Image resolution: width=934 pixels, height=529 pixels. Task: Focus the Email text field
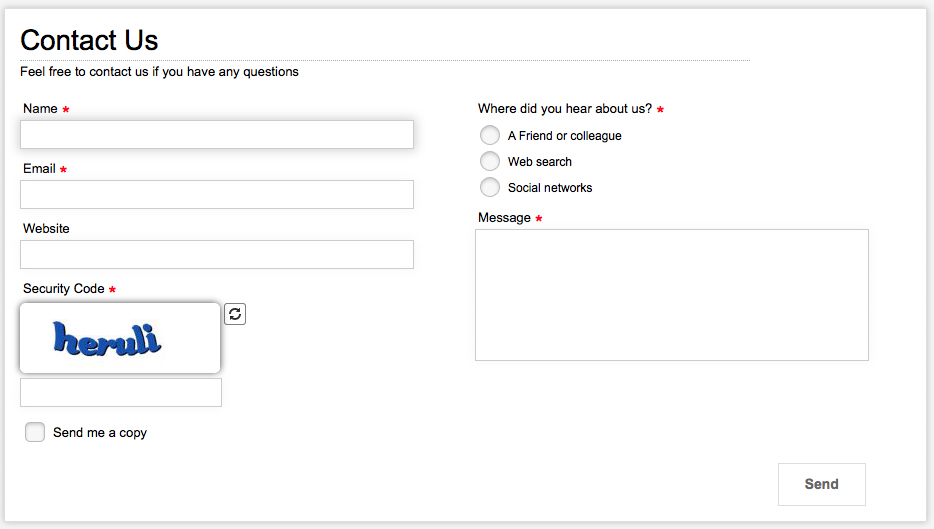217,194
